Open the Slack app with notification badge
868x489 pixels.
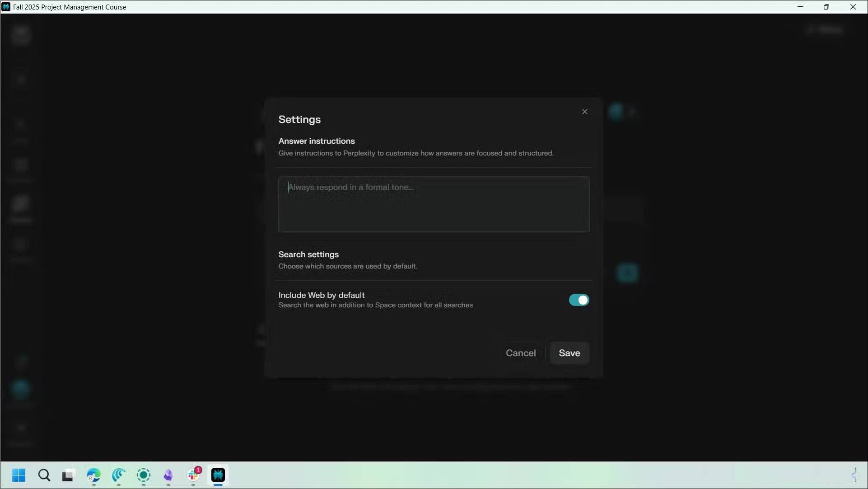(x=194, y=475)
